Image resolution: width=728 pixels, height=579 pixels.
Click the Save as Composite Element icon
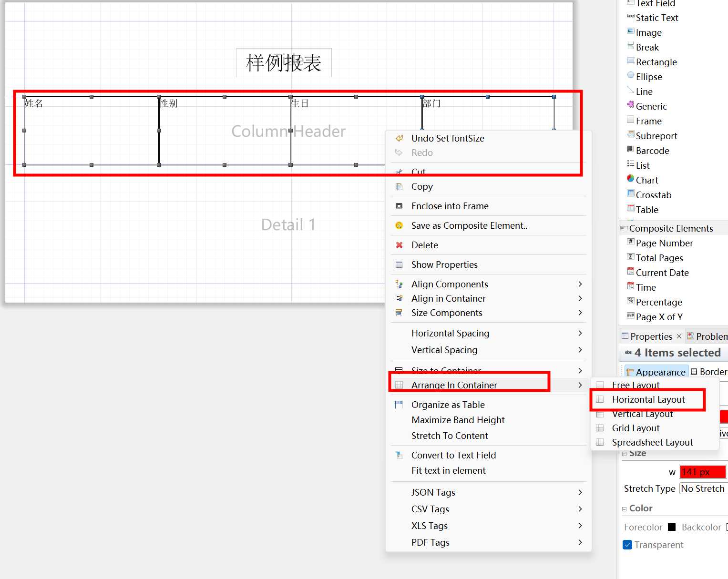point(399,225)
